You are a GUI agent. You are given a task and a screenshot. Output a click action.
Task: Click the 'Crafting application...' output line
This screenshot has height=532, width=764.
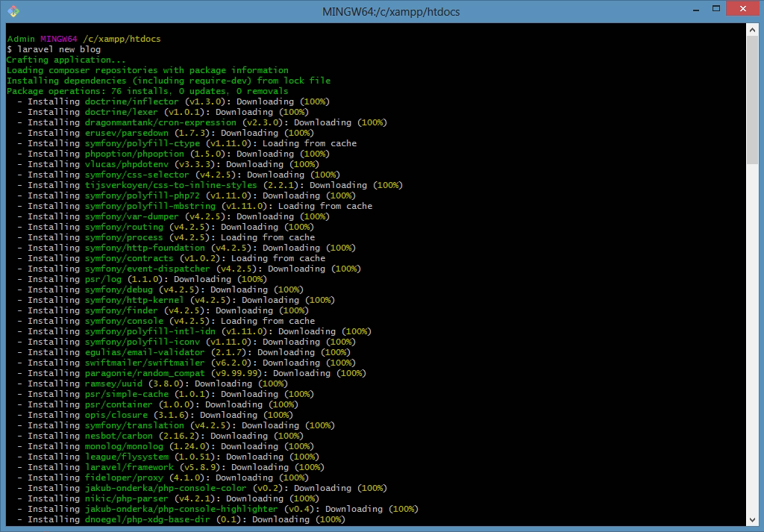tap(66, 60)
